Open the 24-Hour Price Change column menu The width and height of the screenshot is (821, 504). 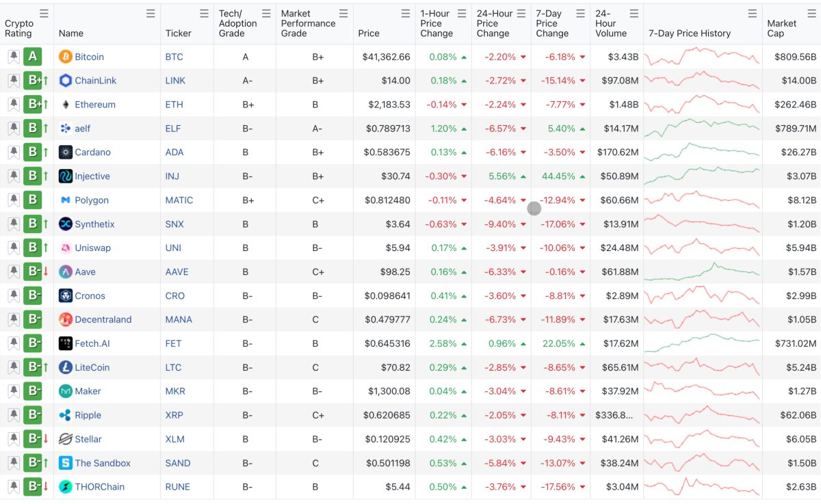pyautogui.click(x=521, y=14)
